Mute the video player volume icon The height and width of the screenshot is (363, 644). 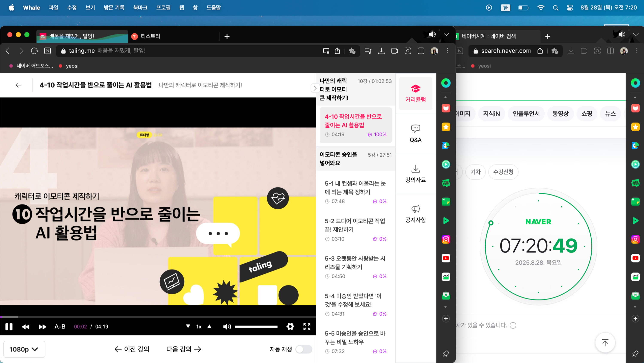coord(227,326)
